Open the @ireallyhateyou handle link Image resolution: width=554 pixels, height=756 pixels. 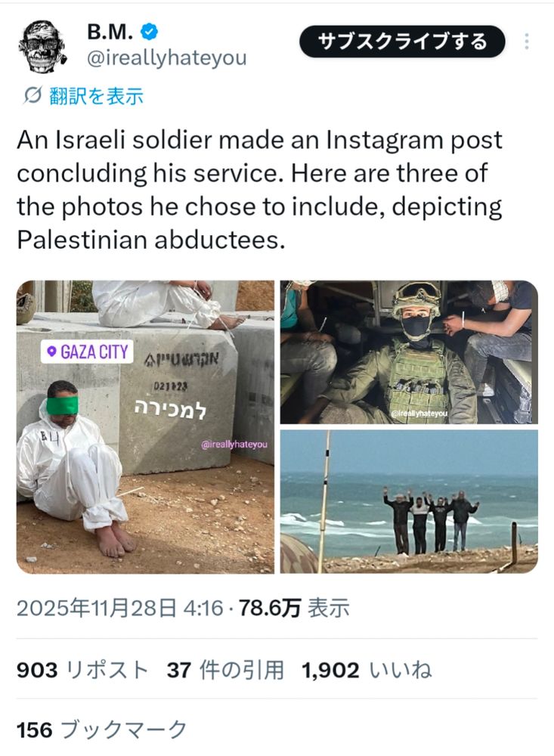(x=167, y=58)
